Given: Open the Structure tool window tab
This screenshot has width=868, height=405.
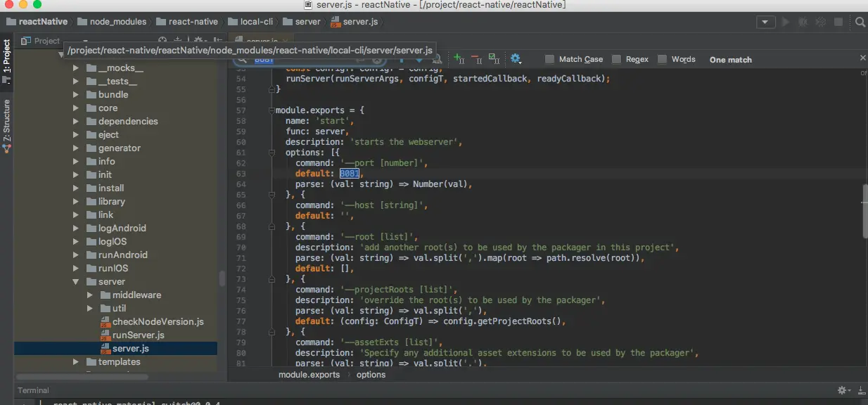Looking at the screenshot, I should point(7,127).
